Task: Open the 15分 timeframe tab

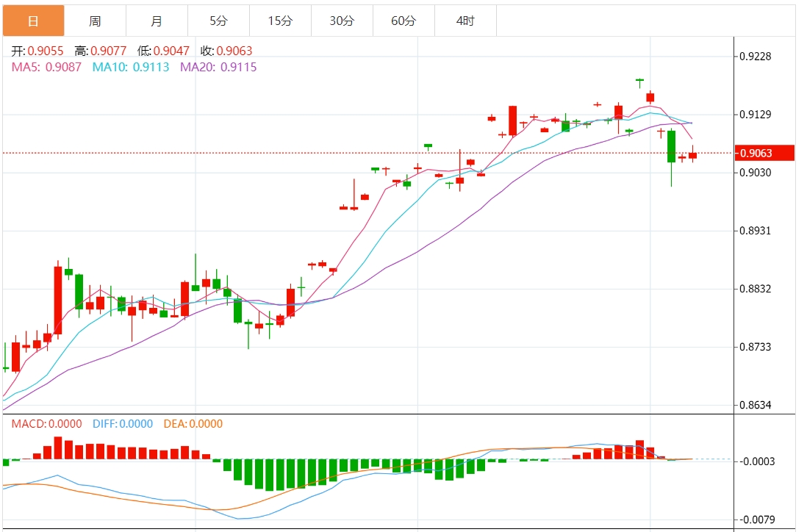Action: [281, 21]
